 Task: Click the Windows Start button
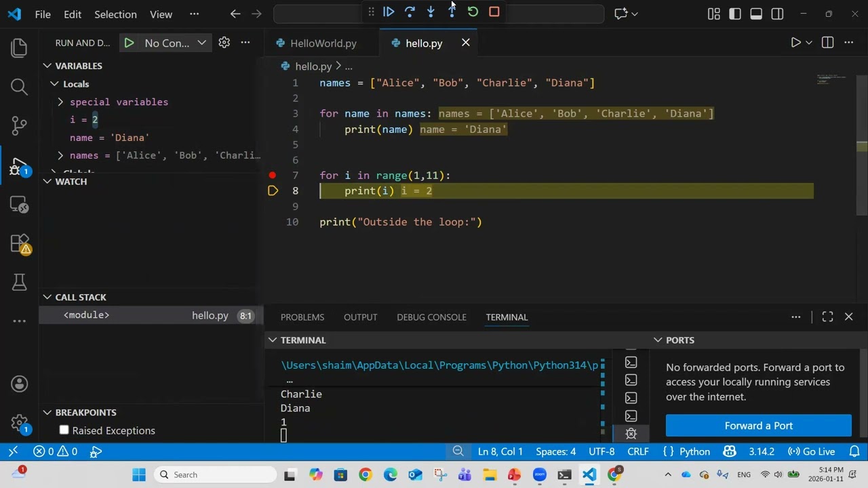(139, 474)
